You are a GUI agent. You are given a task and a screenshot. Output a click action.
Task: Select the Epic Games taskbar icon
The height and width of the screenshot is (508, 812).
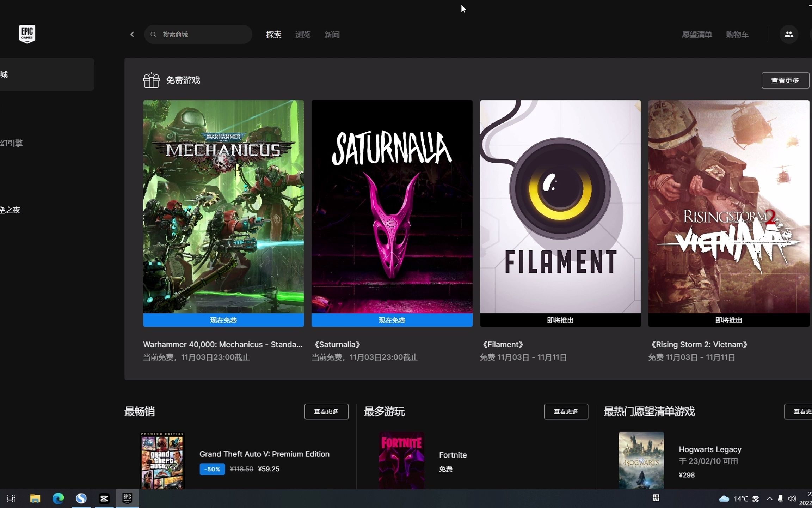(x=127, y=498)
